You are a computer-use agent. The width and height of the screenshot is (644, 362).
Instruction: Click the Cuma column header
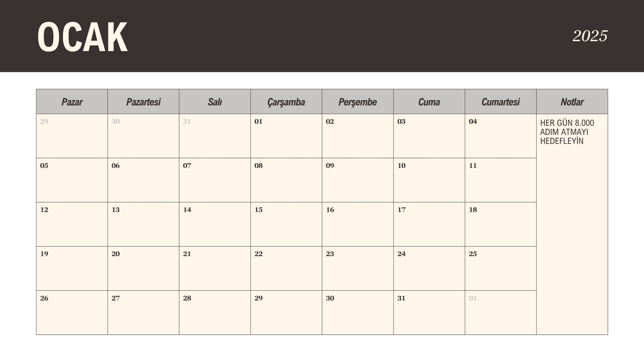[429, 102]
